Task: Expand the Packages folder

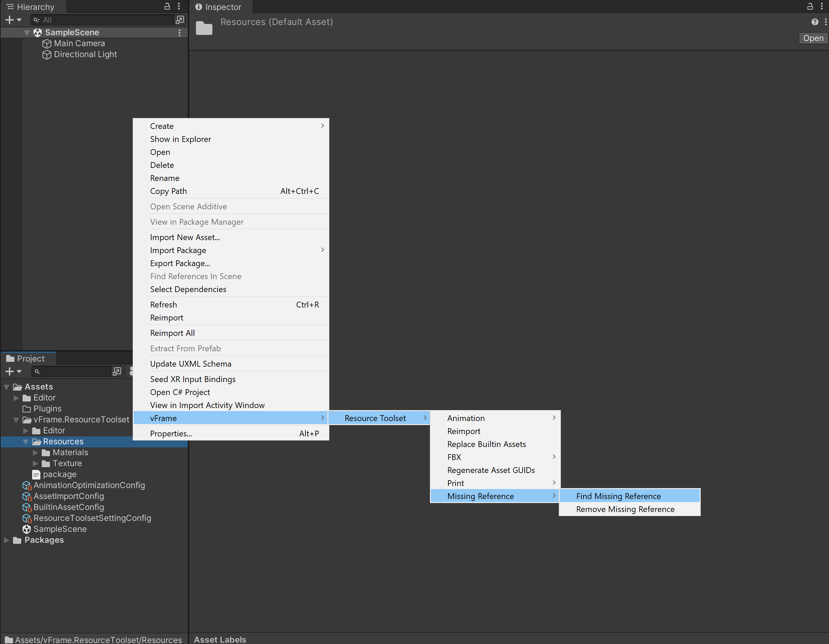Action: [x=6, y=540]
